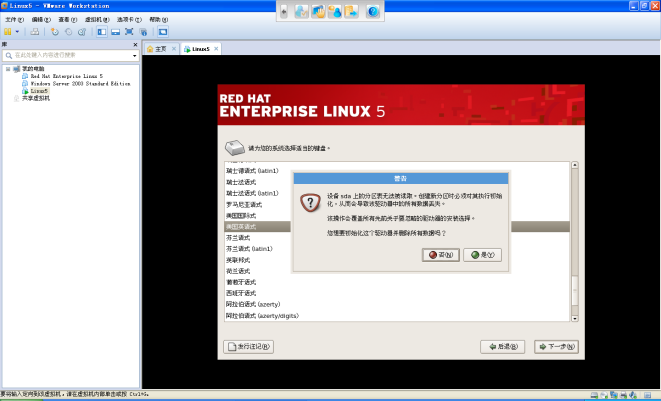Click the hand pointer icon on floating toolbar
Viewport: 661px width, 401px height.
pyautogui.click(x=318, y=11)
